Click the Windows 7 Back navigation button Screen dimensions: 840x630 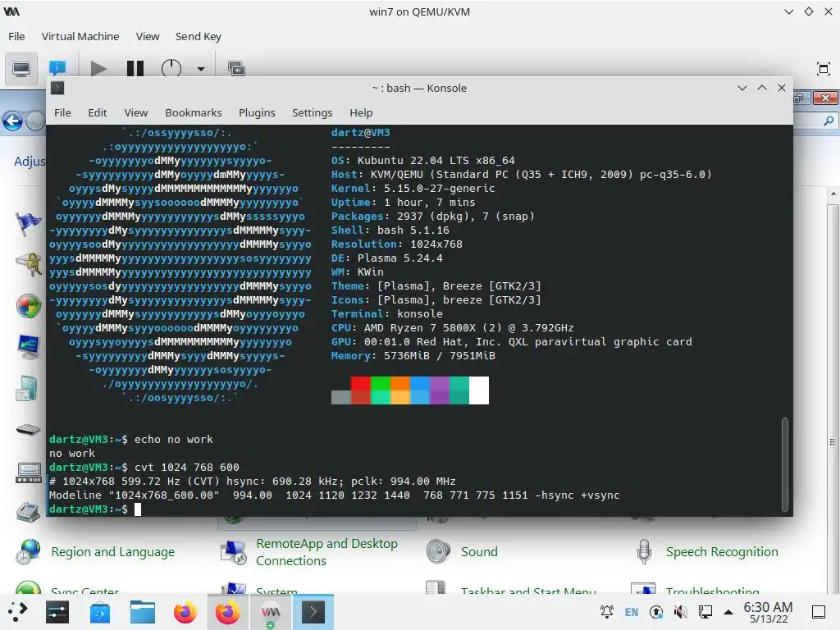coord(12,121)
